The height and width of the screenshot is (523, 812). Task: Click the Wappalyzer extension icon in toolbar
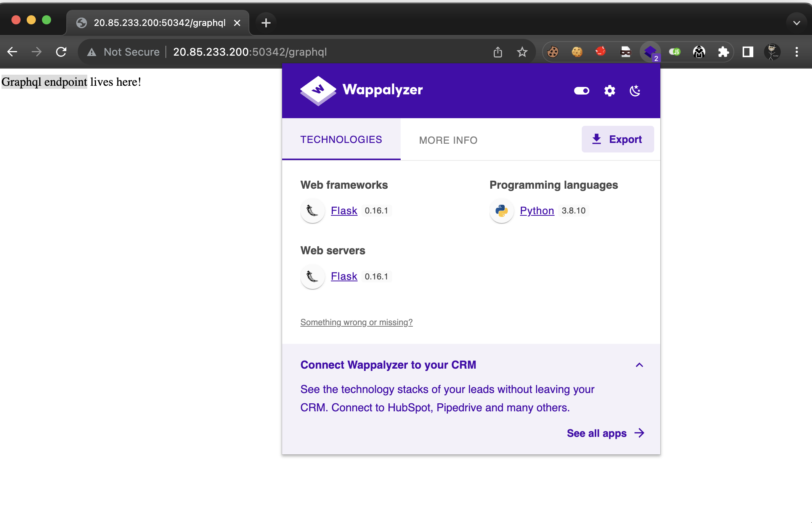coord(650,52)
